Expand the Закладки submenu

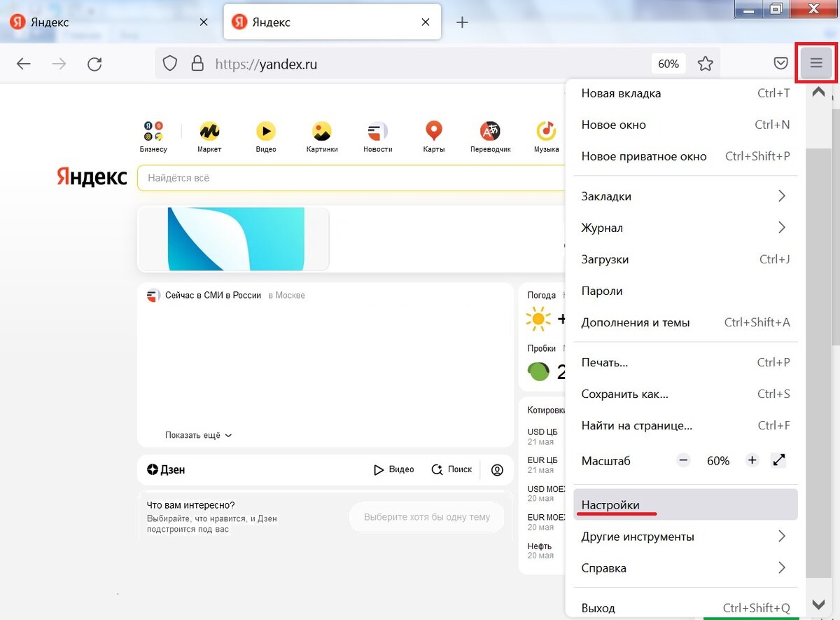point(685,196)
